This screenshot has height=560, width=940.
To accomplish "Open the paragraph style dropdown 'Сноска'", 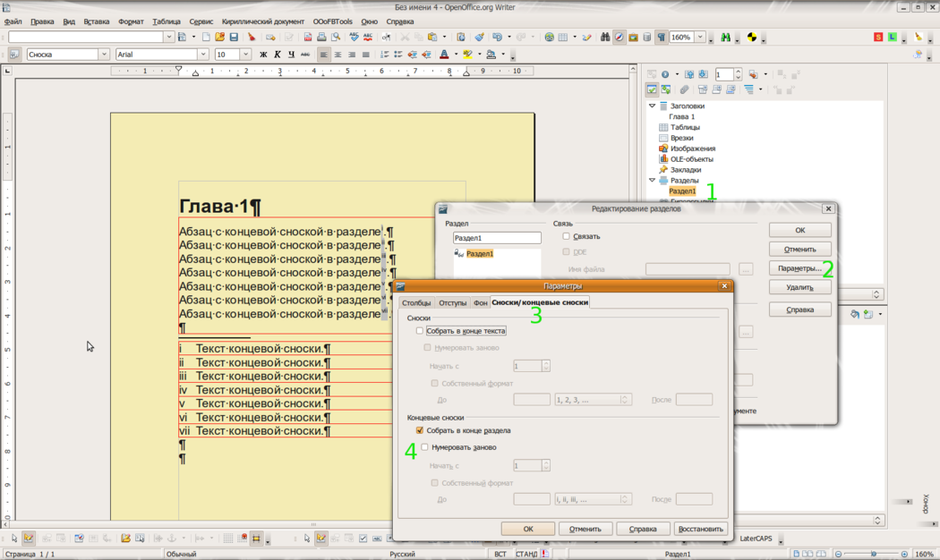I will tap(104, 55).
